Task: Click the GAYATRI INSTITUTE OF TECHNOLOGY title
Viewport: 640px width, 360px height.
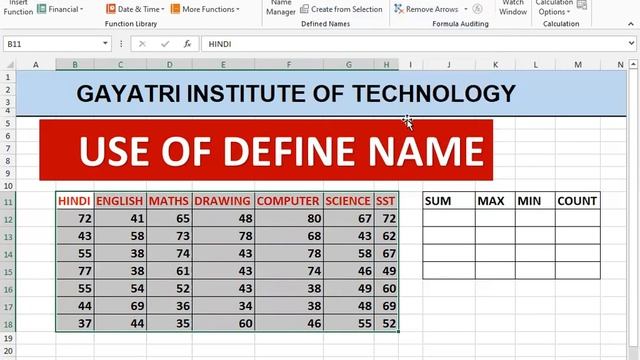Action: 296,93
